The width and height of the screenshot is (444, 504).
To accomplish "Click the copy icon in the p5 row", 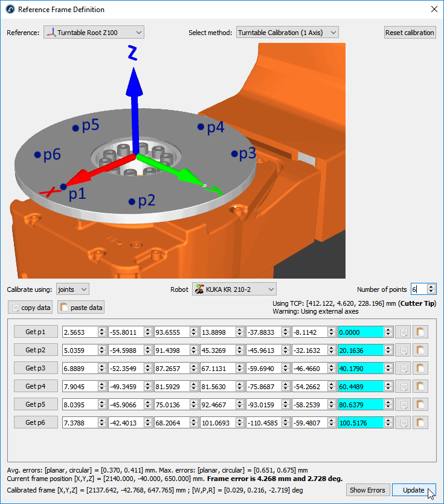I will [x=403, y=404].
